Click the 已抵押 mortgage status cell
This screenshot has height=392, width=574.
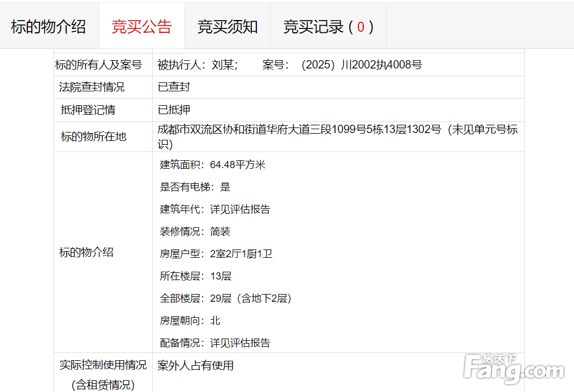coord(174,110)
